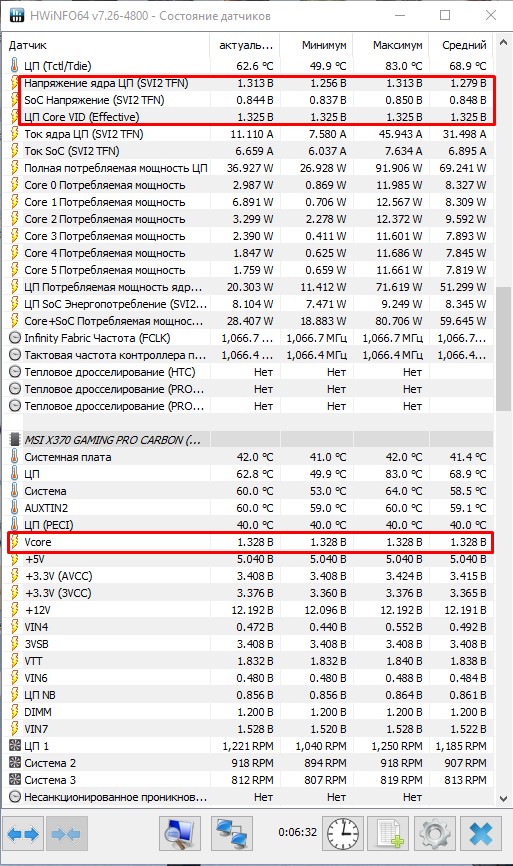This screenshot has height=866, width=513.
Task: Click the fan icon of ЦП 1
Action: click(15, 746)
